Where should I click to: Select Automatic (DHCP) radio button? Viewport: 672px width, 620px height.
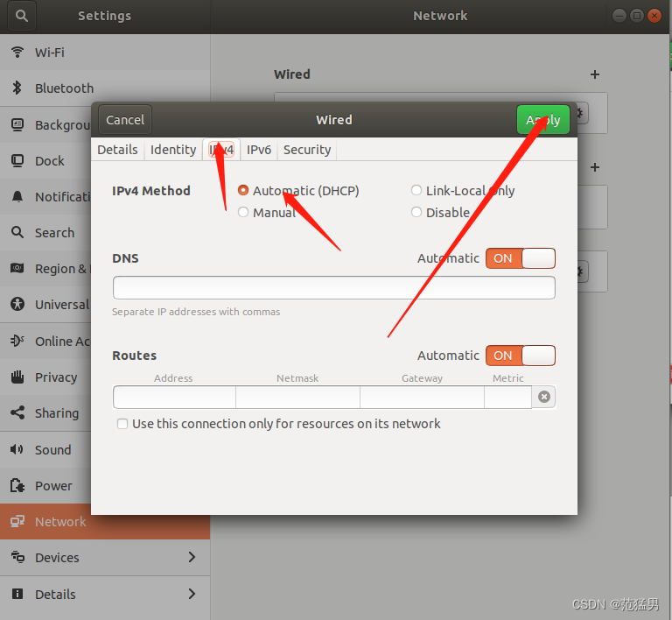click(243, 190)
